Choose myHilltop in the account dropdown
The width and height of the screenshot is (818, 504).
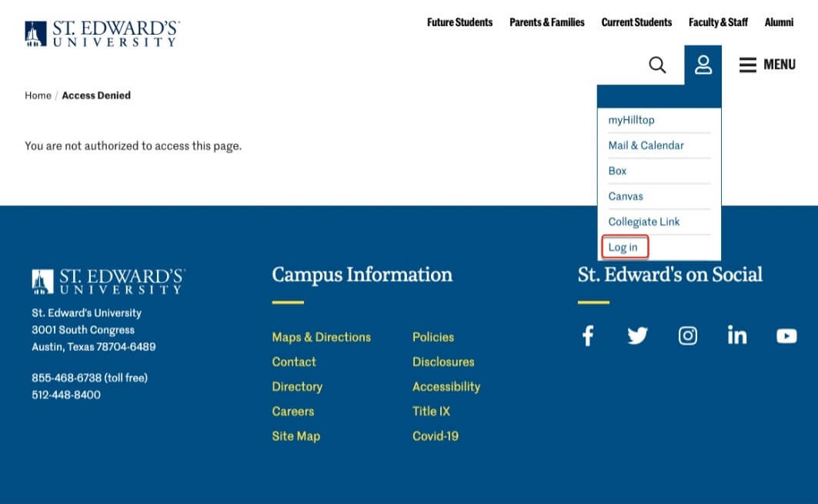click(631, 120)
